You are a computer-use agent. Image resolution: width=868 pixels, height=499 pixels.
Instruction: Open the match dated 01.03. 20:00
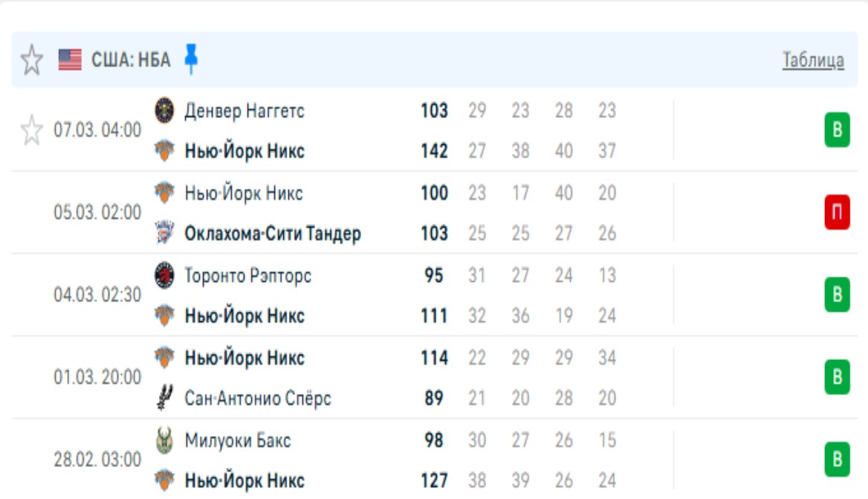(x=97, y=378)
